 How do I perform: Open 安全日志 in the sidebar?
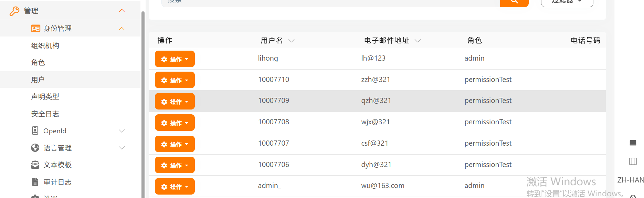click(45, 114)
